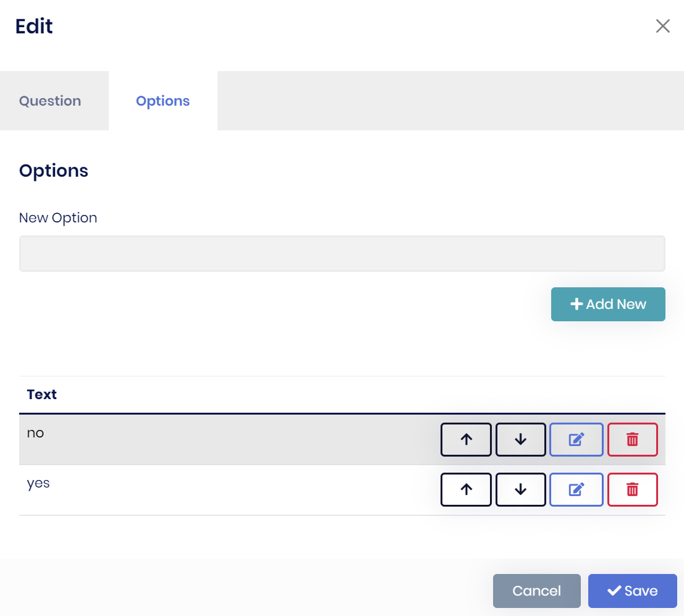The height and width of the screenshot is (616, 684).
Task: Switch to the Question tab
Action: 49,101
